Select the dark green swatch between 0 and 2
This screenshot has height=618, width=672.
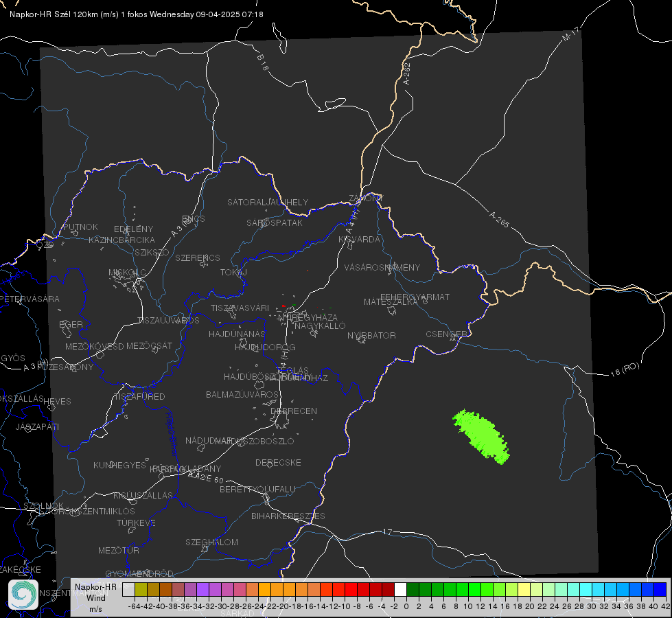pyautogui.click(x=413, y=589)
